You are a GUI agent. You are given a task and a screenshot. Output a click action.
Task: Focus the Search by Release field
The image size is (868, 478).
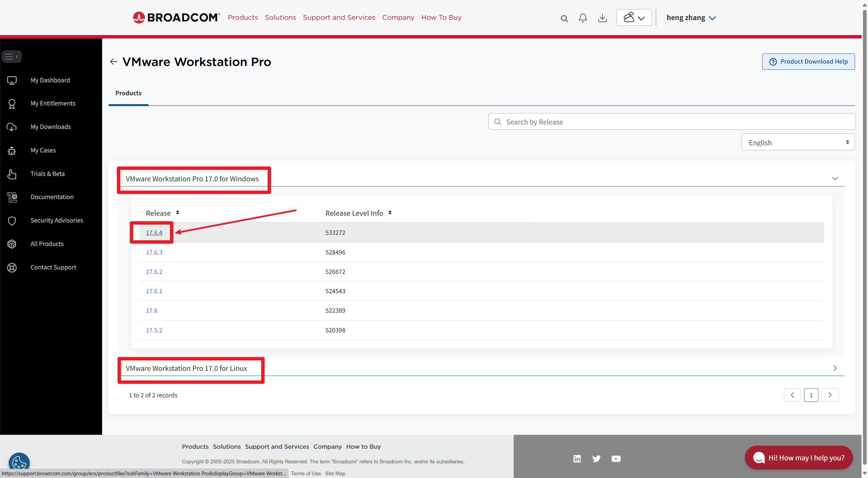point(672,122)
